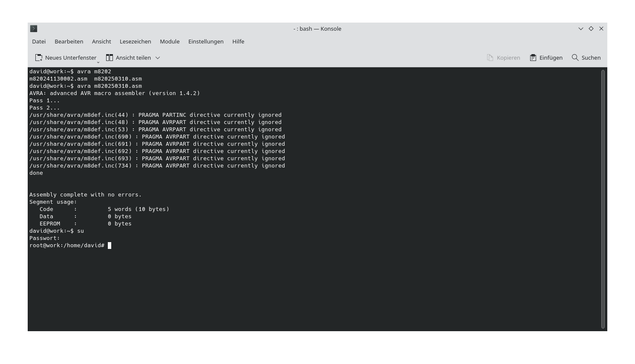Open the Hilfe menu
This screenshot has width=635, height=364.
coord(238,41)
